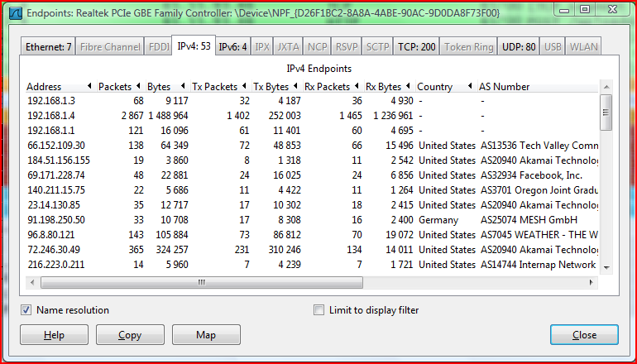Viewport: 637px width, 364px height.
Task: Open the UDP: 80 tab
Action: [519, 47]
